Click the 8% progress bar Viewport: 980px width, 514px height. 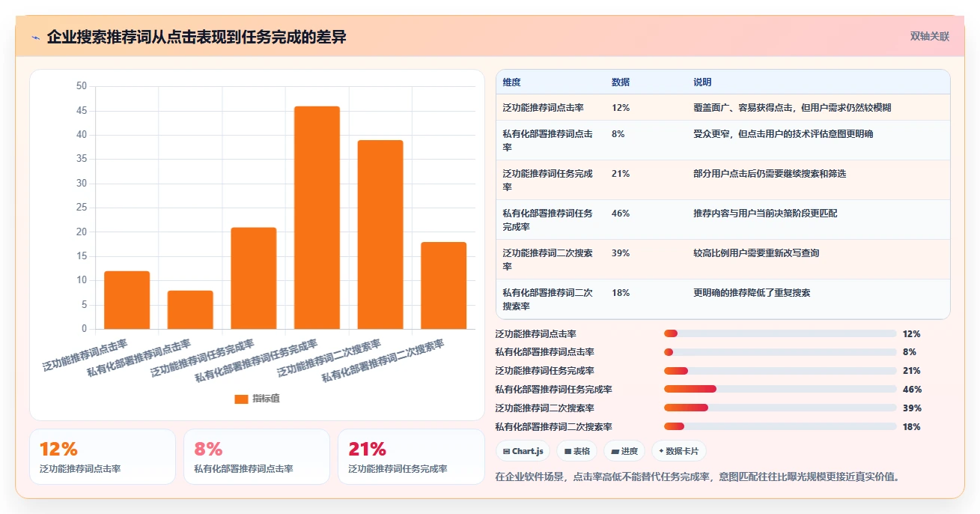[780, 352]
